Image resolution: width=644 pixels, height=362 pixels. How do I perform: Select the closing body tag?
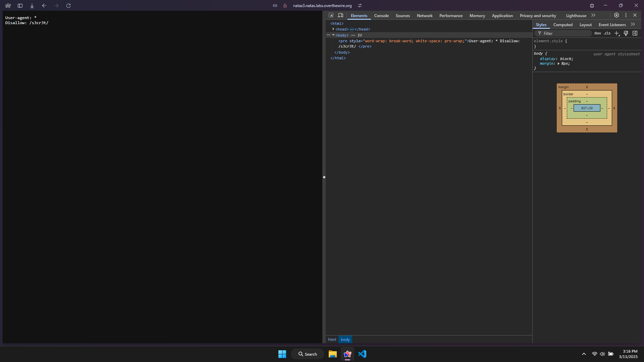(x=342, y=52)
